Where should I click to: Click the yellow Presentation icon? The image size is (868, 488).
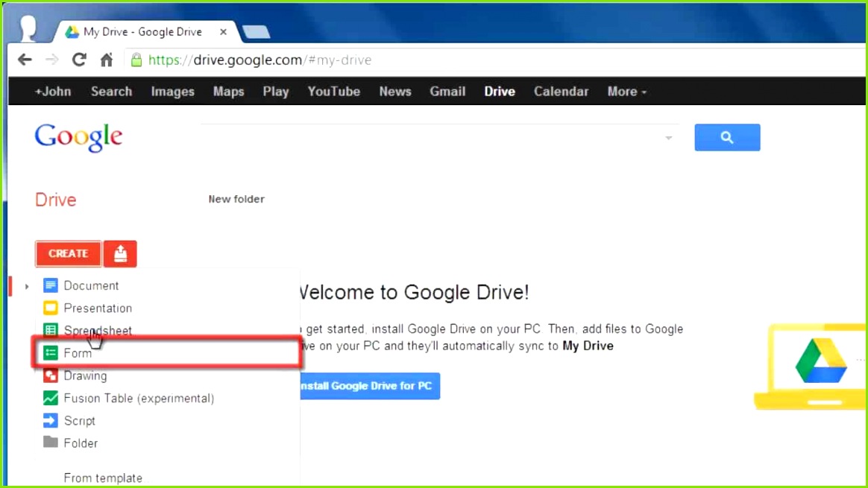pos(51,308)
